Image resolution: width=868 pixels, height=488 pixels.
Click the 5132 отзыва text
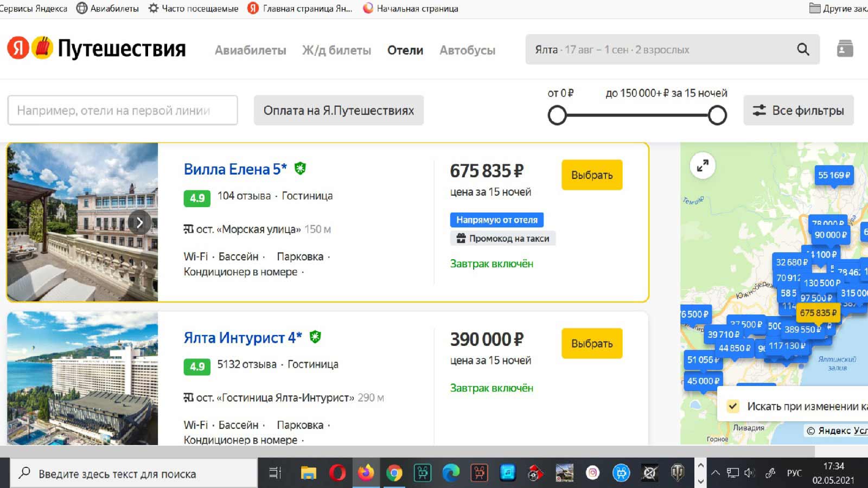tap(247, 364)
